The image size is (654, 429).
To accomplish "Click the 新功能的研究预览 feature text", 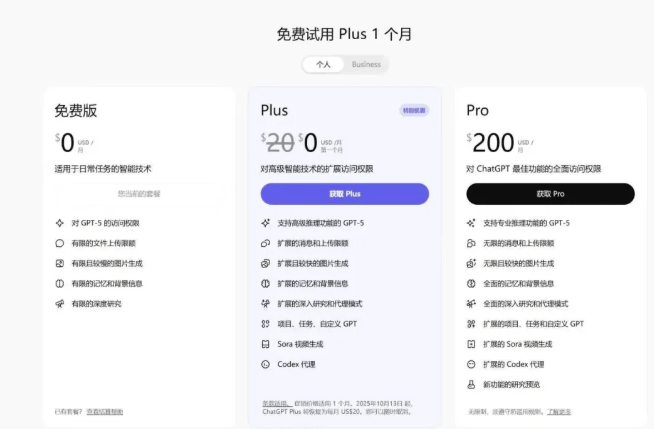I will [511, 384].
